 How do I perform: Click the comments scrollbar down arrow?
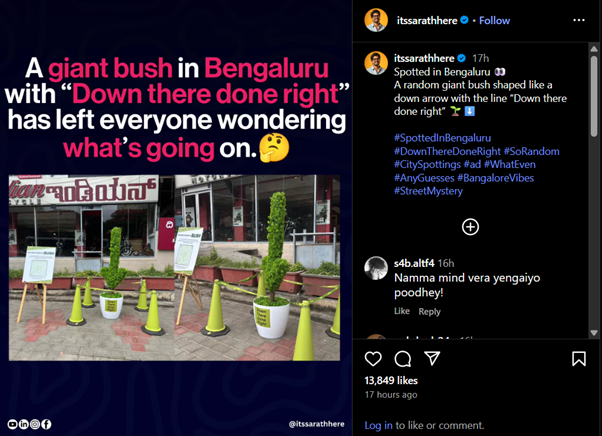(x=594, y=333)
